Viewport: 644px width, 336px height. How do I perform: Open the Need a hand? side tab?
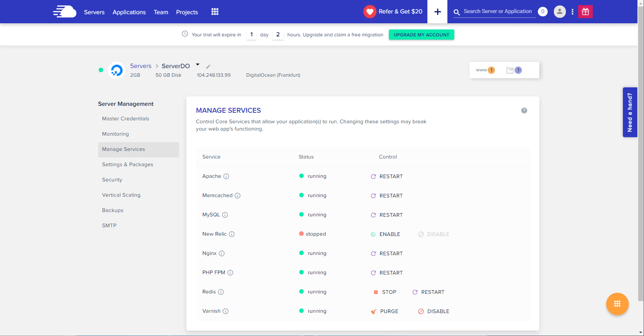[630, 112]
